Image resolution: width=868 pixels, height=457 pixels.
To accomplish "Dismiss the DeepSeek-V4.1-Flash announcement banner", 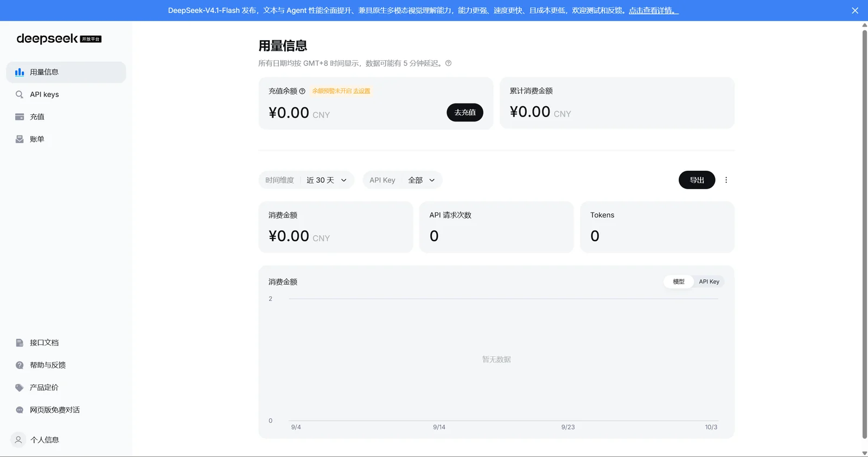I will tap(855, 10).
